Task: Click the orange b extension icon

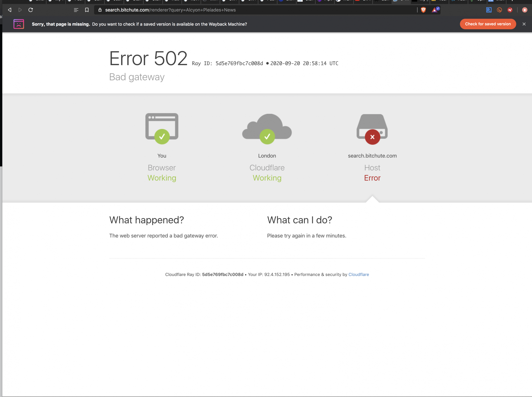Action: click(500, 10)
